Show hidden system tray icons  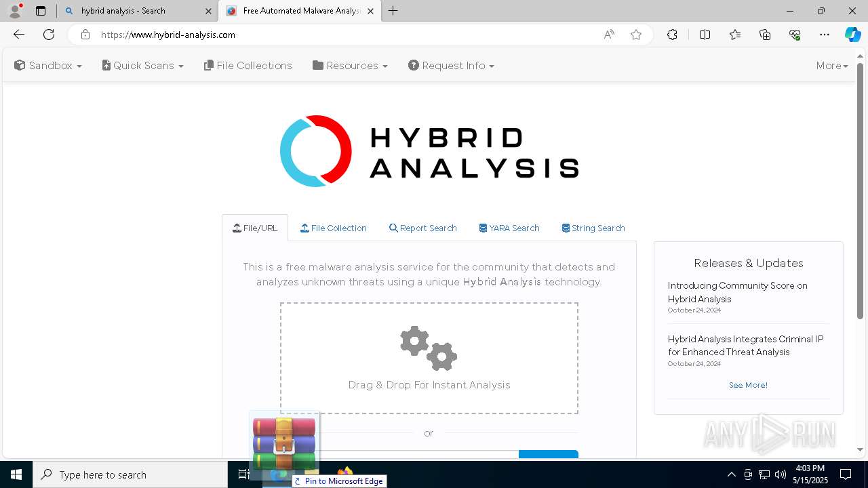pyautogui.click(x=731, y=474)
